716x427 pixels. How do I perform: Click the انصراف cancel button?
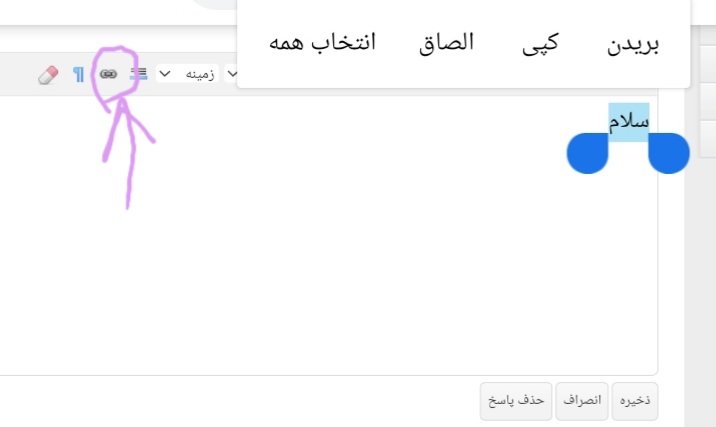(x=582, y=401)
